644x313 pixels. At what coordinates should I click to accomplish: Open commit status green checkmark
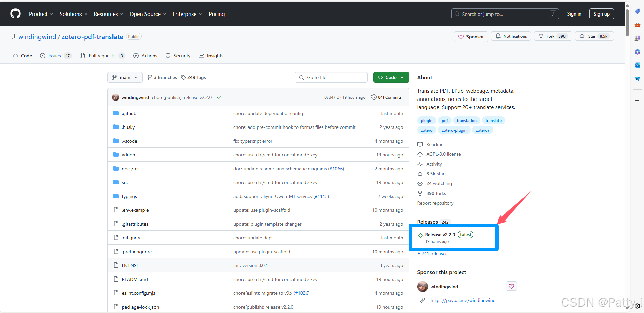[x=219, y=97]
